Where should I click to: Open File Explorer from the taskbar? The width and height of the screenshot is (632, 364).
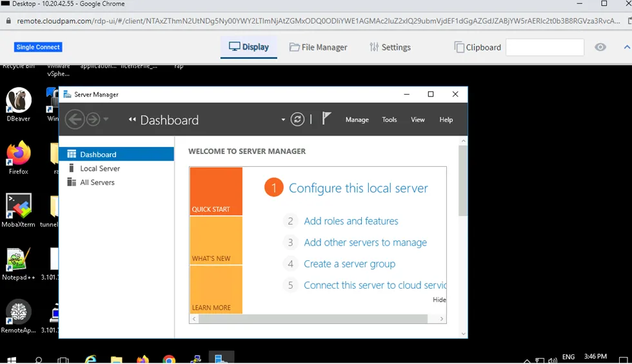[117, 359]
